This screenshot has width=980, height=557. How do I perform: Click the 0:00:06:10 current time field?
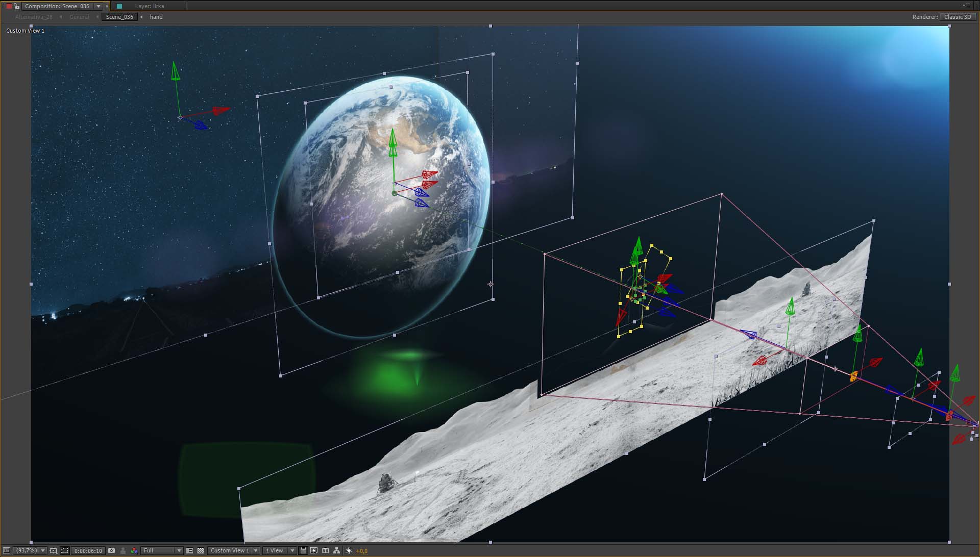88,550
